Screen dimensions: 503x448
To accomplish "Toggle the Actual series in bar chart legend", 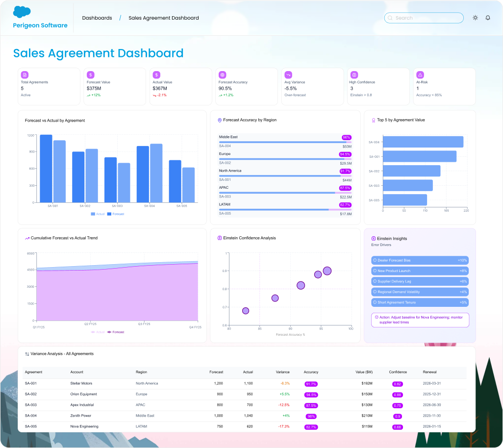I will [x=98, y=214].
